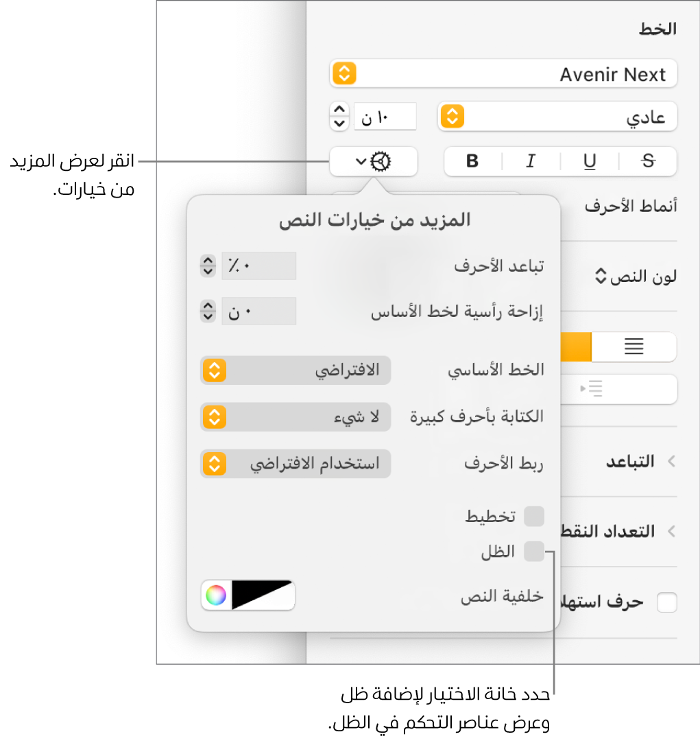This screenshot has width=700, height=743.
Task: Toggle Italic formatting button
Action: point(531,162)
